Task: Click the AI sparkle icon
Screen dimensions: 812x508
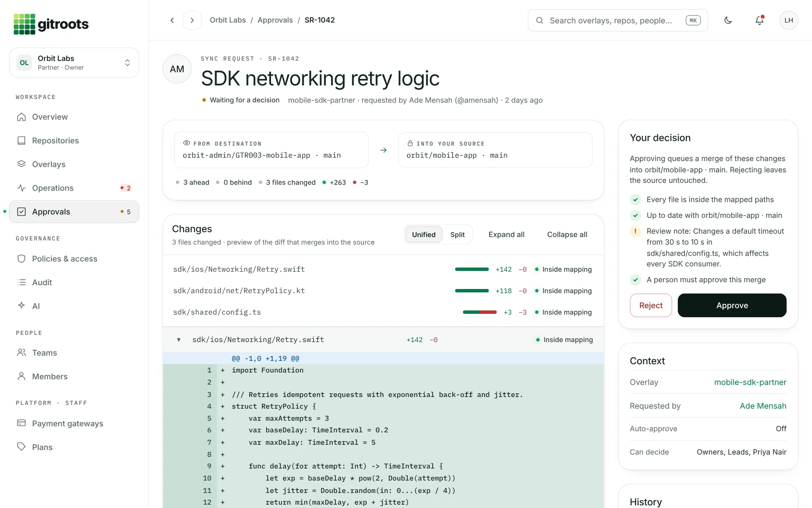Action: click(21, 306)
